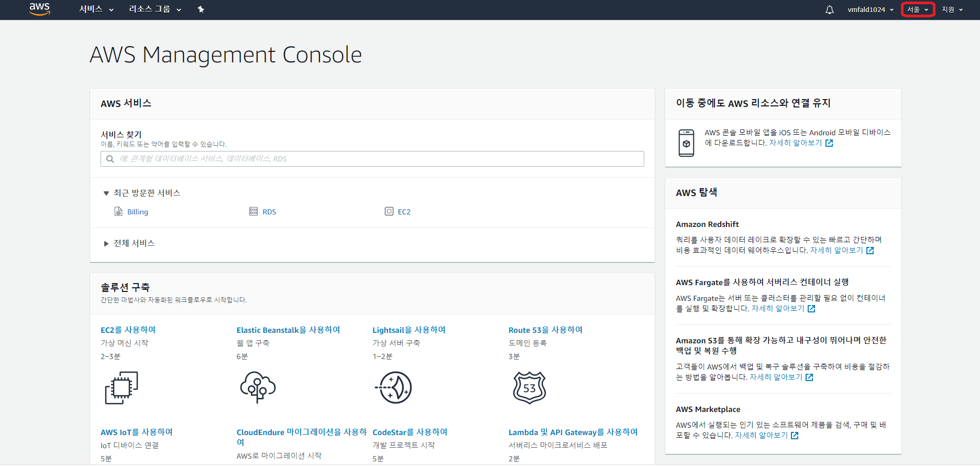Click the AWS 탐색 panel heading
This screenshot has width=980, height=466.
(x=697, y=192)
